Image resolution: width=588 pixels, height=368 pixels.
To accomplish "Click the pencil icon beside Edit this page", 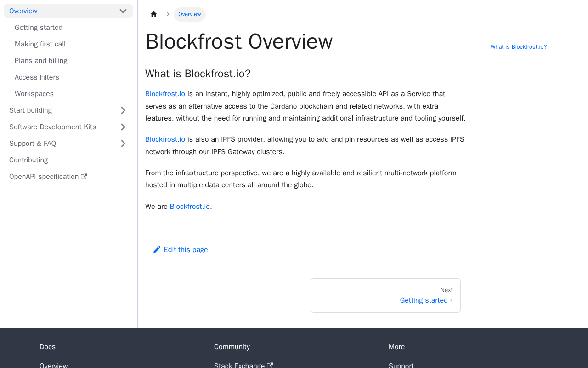I will click(157, 249).
